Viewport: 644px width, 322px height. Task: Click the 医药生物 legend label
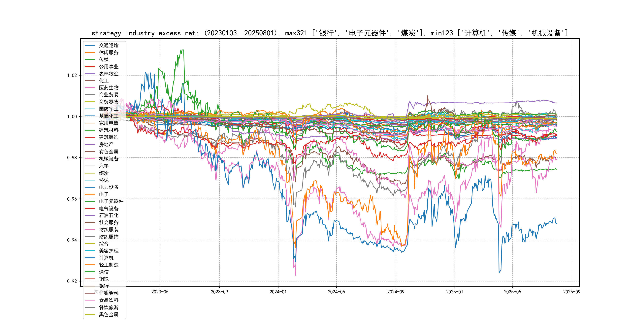click(109, 88)
